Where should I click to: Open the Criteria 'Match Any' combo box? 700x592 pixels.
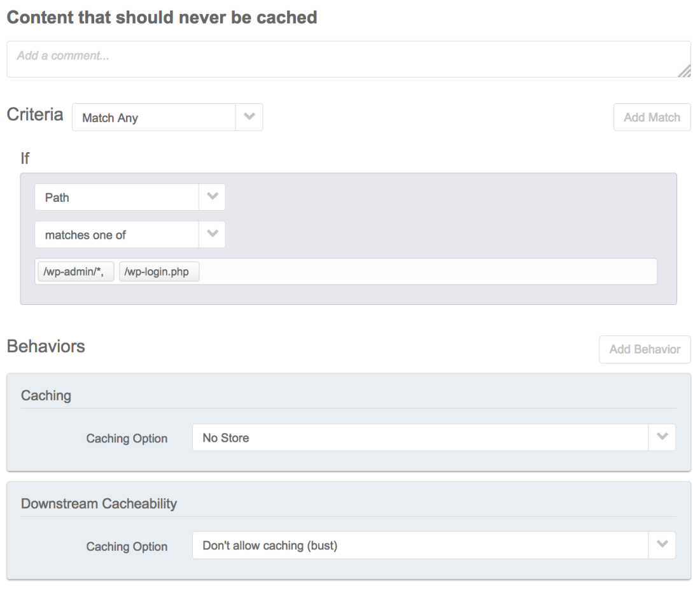click(154, 118)
